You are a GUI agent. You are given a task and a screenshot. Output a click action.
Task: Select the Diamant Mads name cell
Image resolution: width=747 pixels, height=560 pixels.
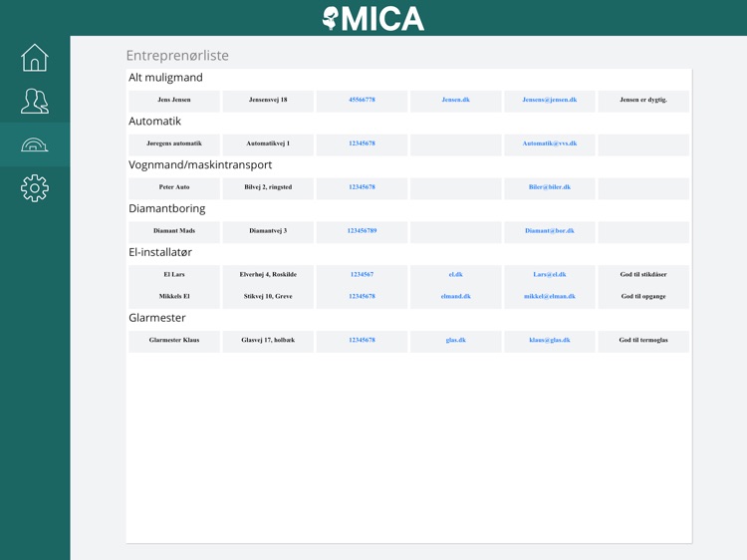(174, 232)
